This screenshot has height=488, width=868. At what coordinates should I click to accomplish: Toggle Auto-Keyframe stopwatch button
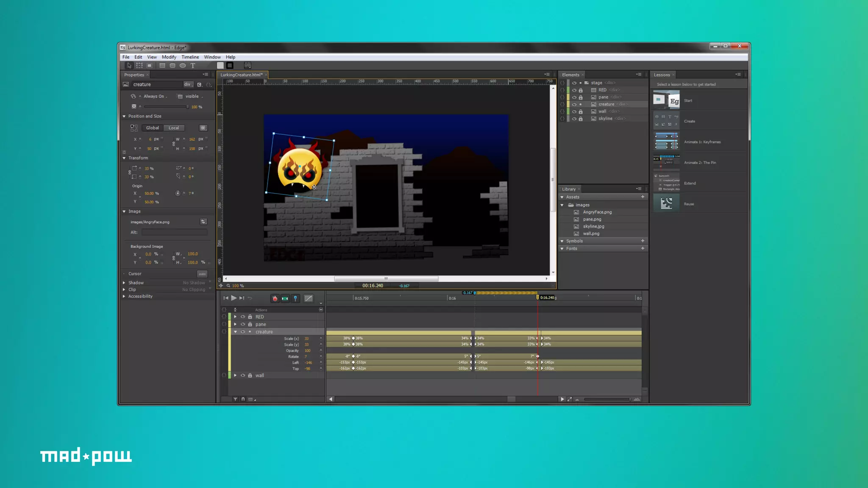point(275,299)
